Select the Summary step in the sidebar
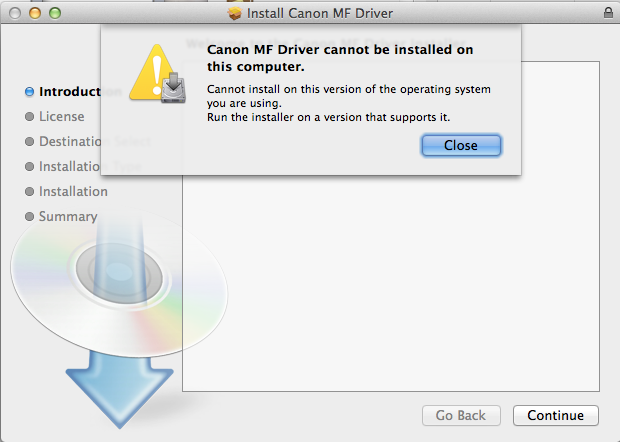 (68, 217)
